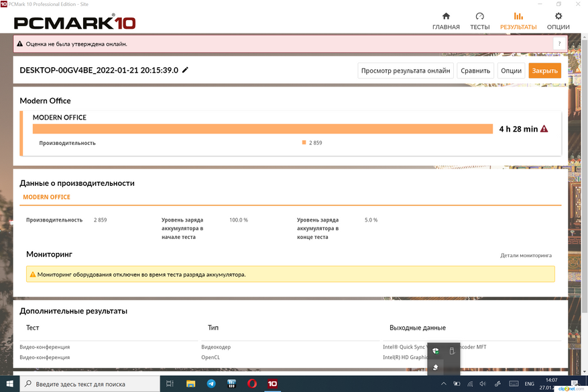588x392 pixels.
Task: Open the Wi-Fi network tray icon
Action: 470,384
